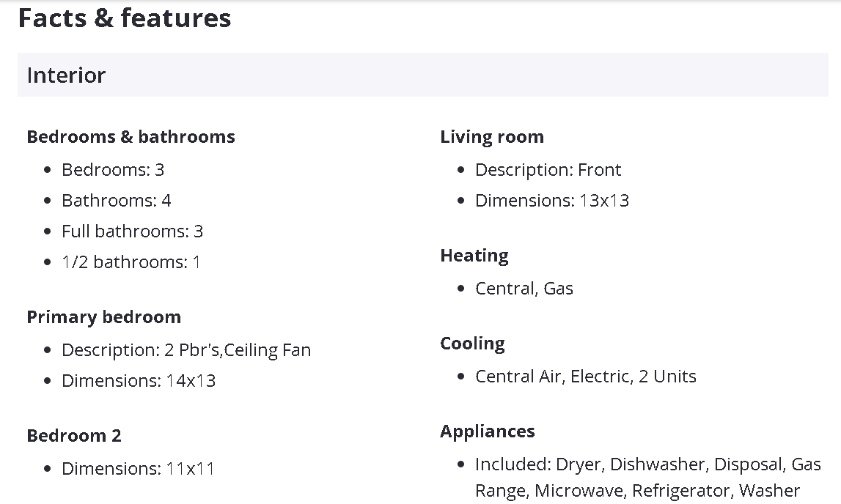Click the Appliances included list text
Image resolution: width=841 pixels, height=504 pixels.
click(647, 477)
